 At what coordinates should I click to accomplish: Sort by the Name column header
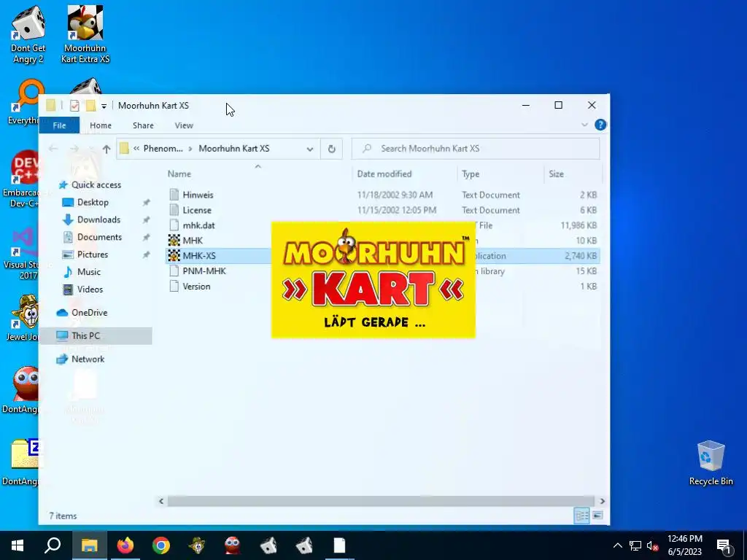click(179, 174)
